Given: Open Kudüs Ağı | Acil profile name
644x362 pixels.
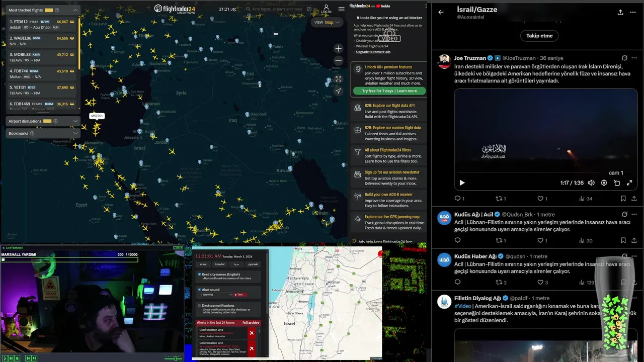Looking at the screenshot, I should 473,215.
